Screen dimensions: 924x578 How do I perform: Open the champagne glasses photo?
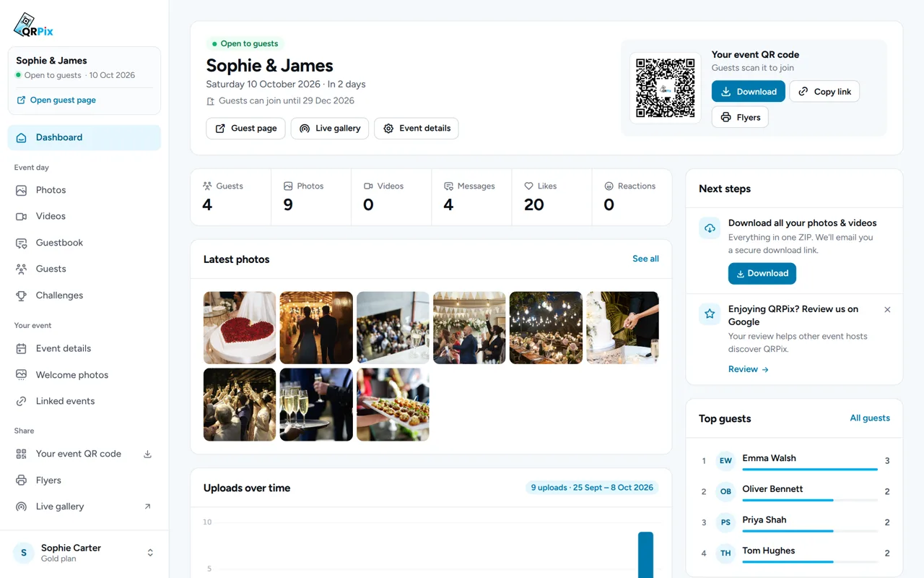point(316,405)
